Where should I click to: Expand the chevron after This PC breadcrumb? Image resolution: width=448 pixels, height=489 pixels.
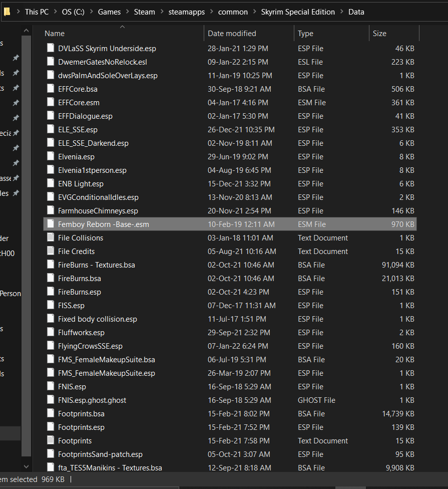click(x=56, y=12)
